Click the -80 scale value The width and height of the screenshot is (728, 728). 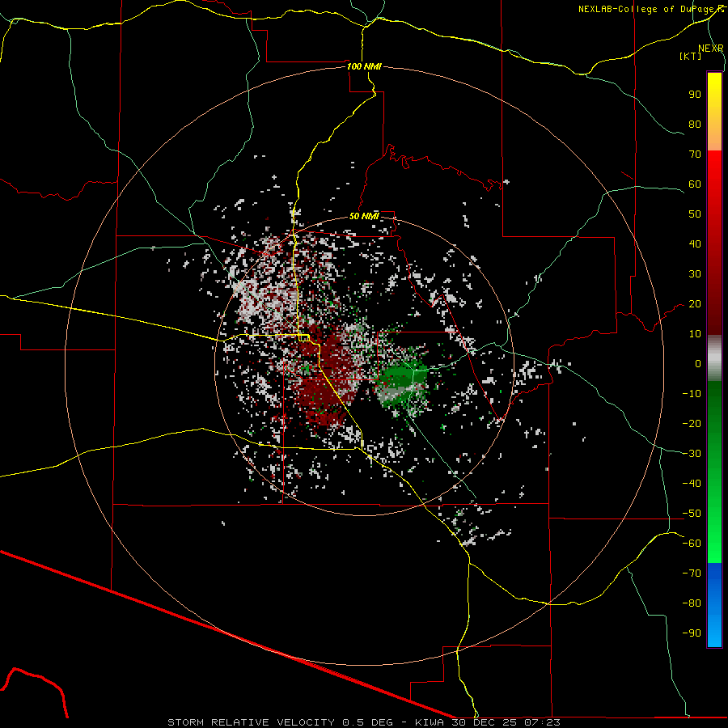(692, 603)
